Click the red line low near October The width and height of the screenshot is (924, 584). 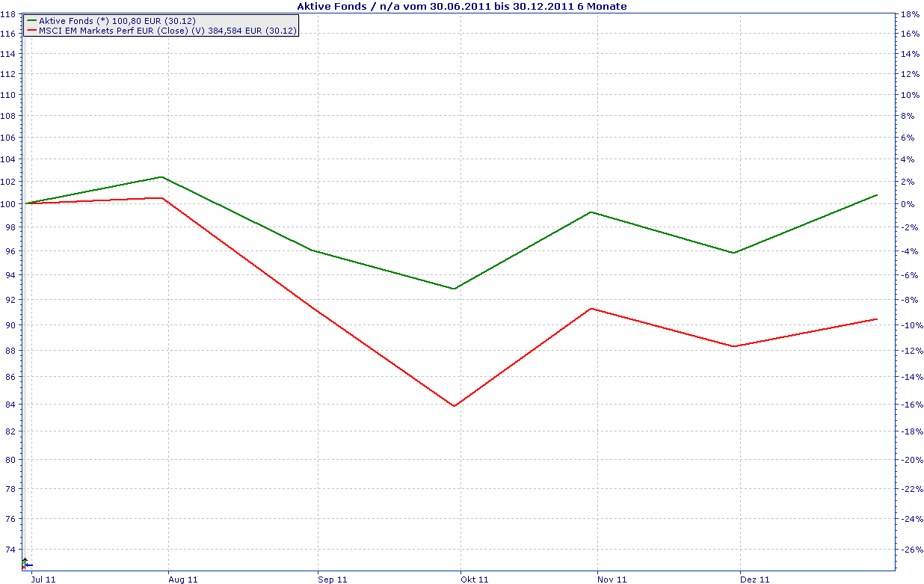click(x=454, y=406)
